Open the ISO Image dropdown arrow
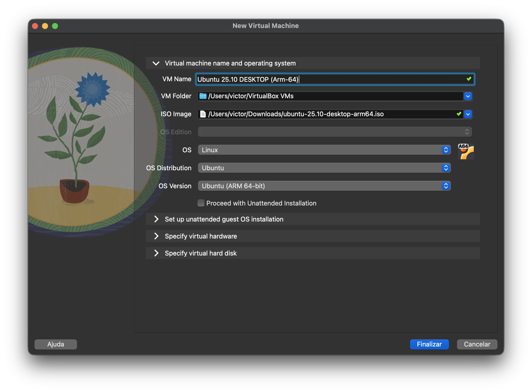Screen dimensions: 532x392 468,114
